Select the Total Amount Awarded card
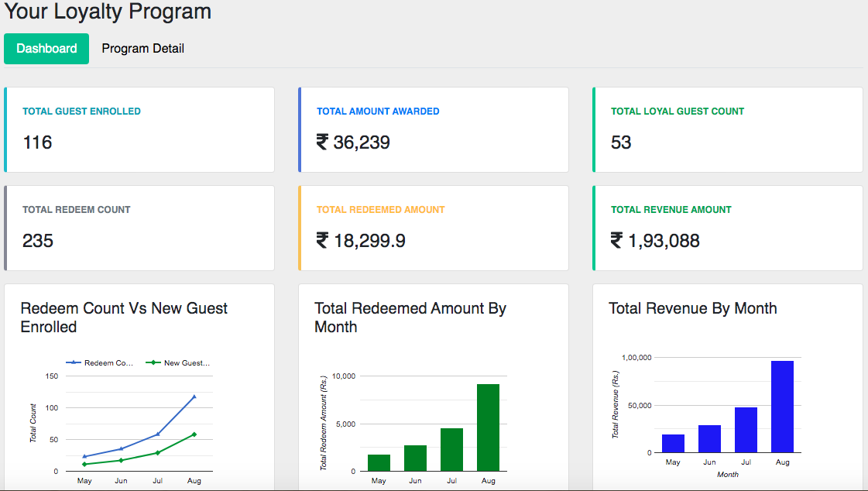The height and width of the screenshot is (491, 868). pos(434,129)
